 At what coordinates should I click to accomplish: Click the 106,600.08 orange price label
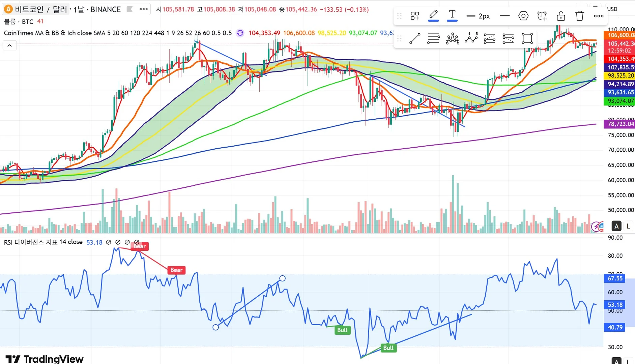tap(619, 35)
